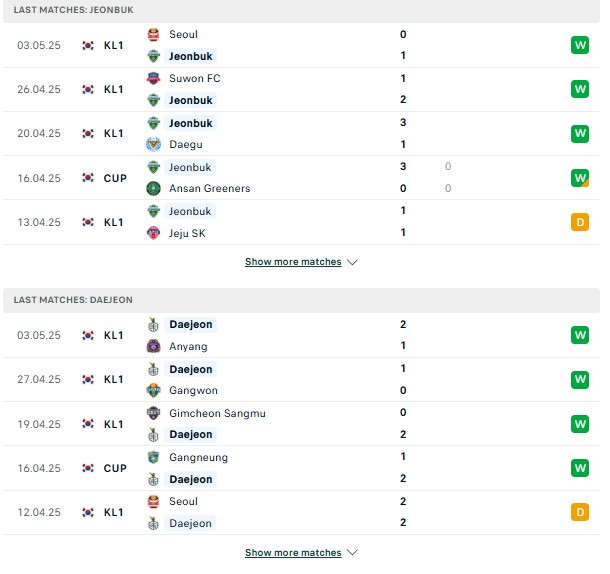610x574 pixels.
Task: Click the Gangwon team crest icon
Action: click(x=154, y=390)
